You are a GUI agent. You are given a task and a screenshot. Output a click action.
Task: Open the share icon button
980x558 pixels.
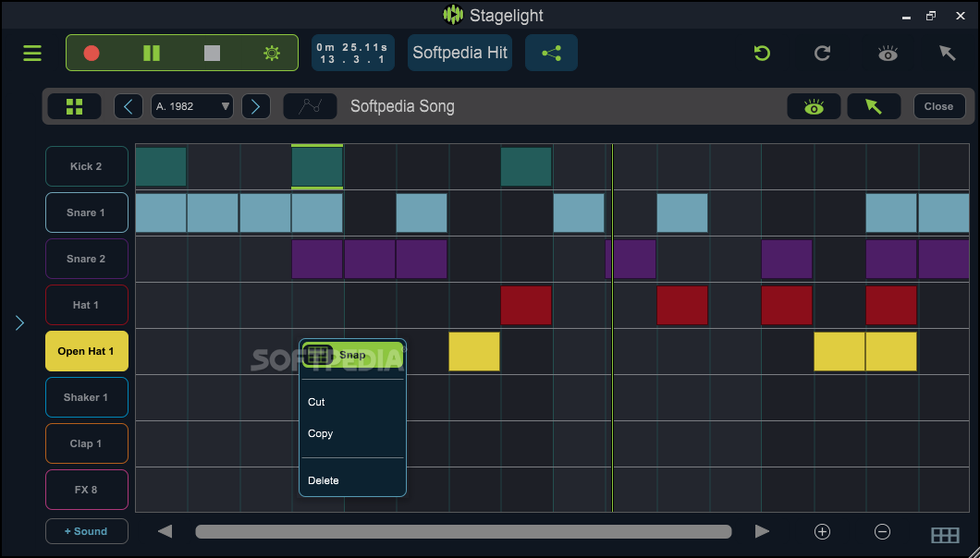tap(551, 53)
